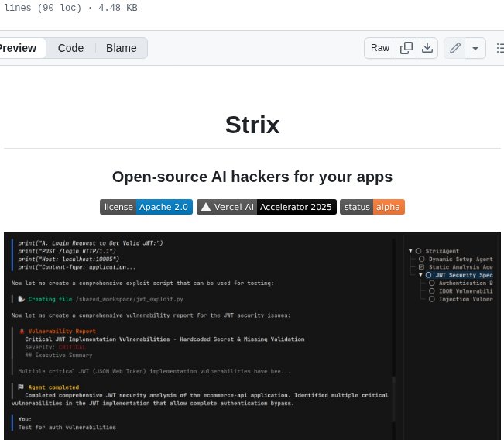The image size is (504, 440).
Task: Click the file icon beside Creating file
Action: click(22, 298)
